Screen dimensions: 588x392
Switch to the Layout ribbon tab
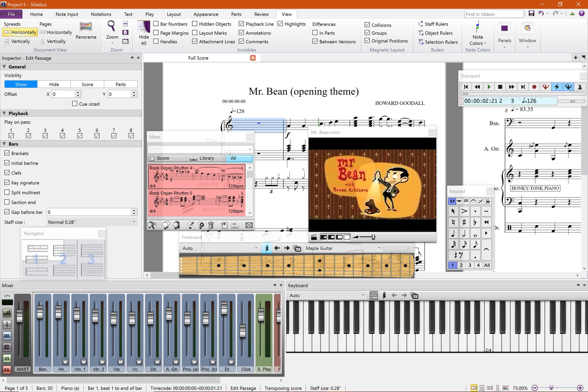[174, 14]
